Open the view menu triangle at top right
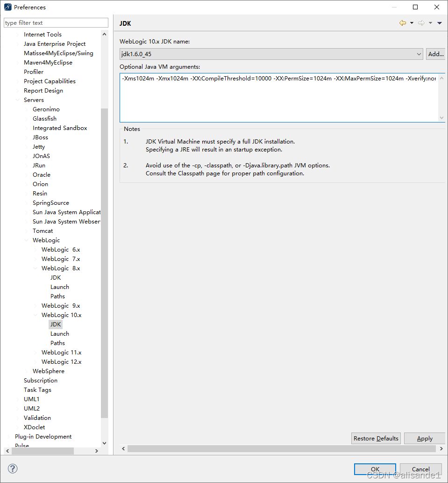Viewport: 448px width, 483px height. tap(439, 22)
